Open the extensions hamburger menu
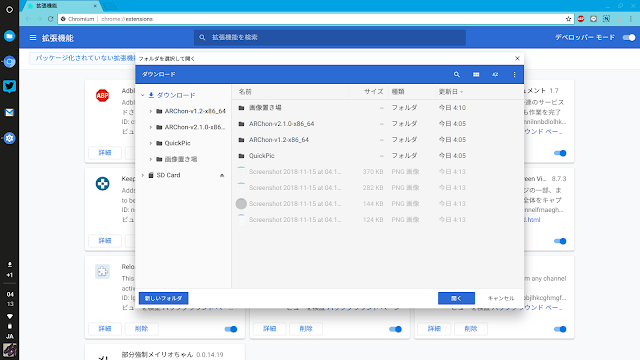This screenshot has width=640, height=360. (x=33, y=38)
